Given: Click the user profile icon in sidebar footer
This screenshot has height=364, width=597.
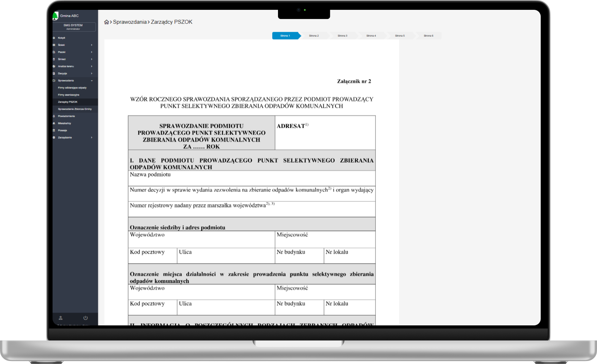Looking at the screenshot, I should (x=61, y=318).
